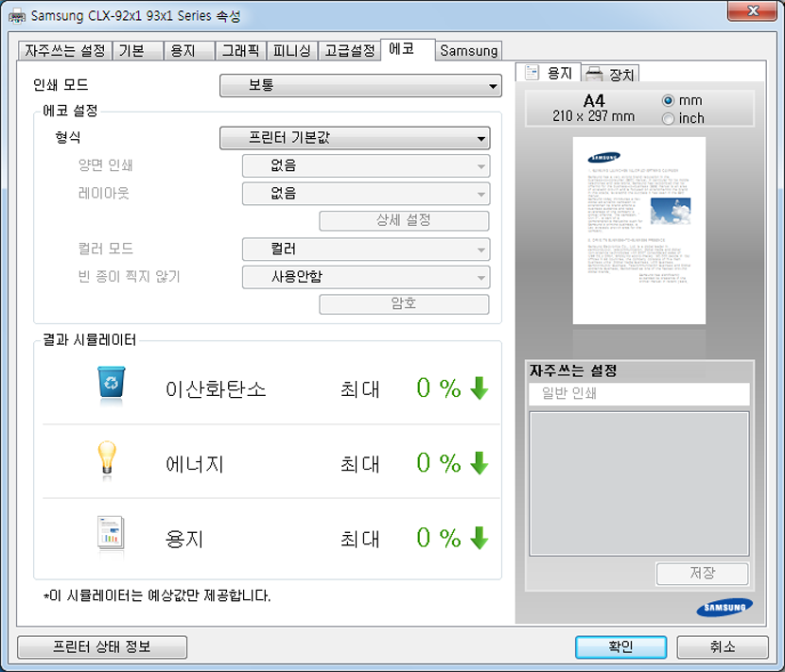Switch to the 기본 tab
The width and height of the screenshot is (785, 672).
point(138,50)
